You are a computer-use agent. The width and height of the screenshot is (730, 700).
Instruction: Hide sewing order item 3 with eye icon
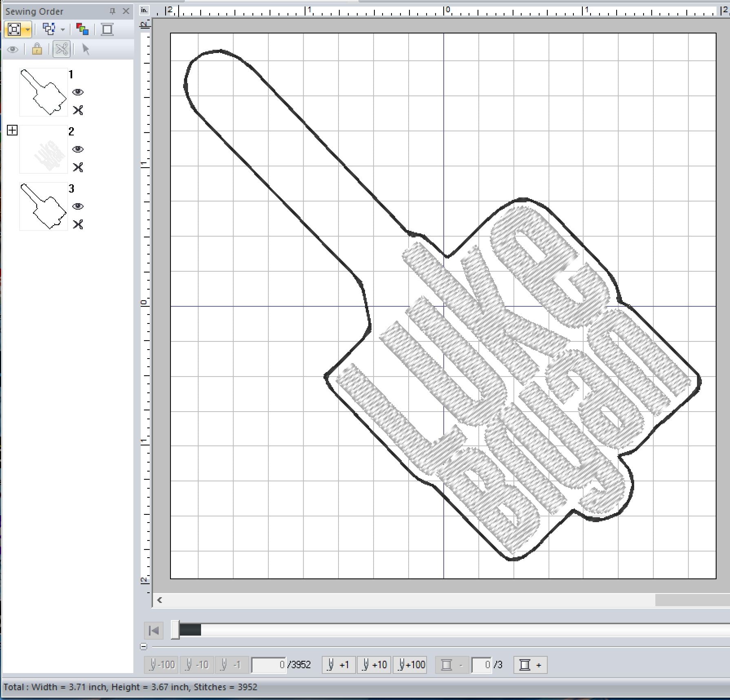pyautogui.click(x=78, y=206)
